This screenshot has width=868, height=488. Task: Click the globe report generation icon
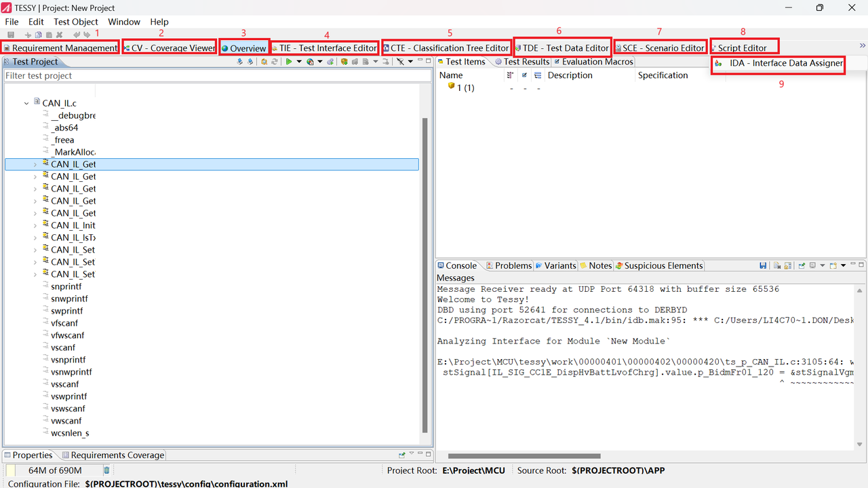coord(310,62)
